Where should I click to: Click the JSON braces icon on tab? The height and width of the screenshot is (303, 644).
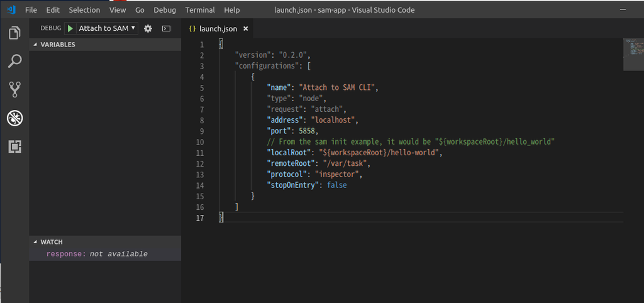pyautogui.click(x=192, y=29)
